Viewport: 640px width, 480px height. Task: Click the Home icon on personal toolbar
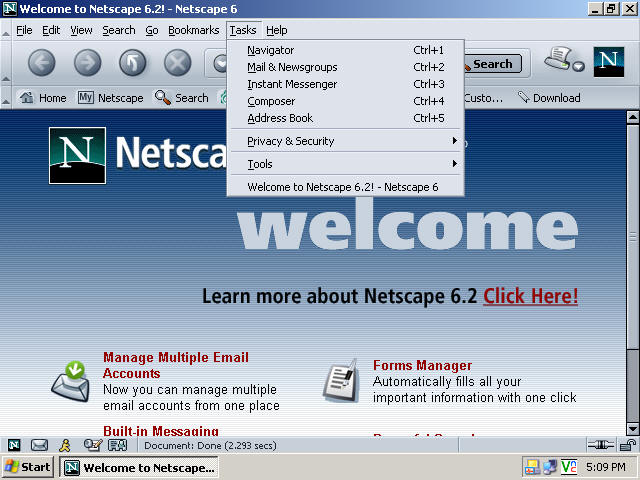[x=43, y=98]
